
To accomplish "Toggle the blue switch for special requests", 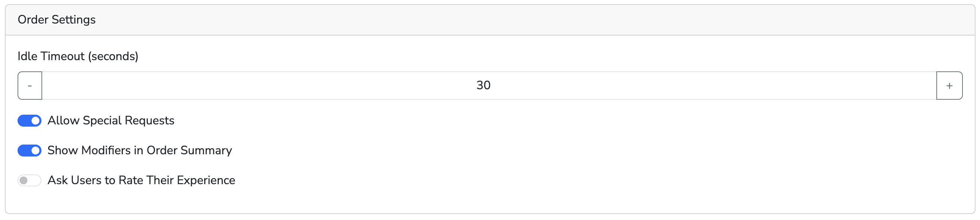I will click(29, 121).
